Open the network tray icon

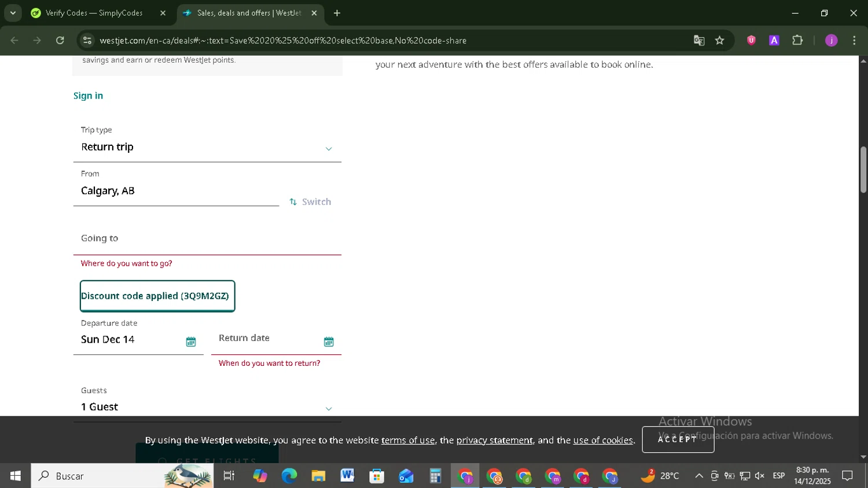point(745,476)
